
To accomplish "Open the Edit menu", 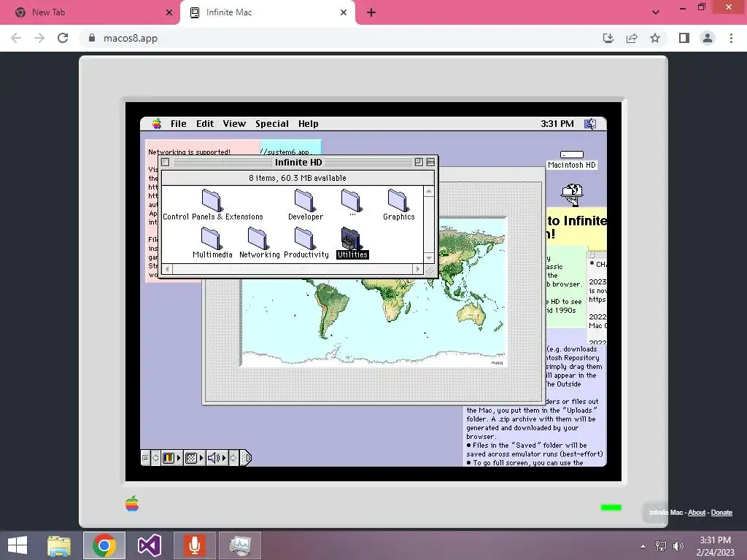I will pos(205,124).
